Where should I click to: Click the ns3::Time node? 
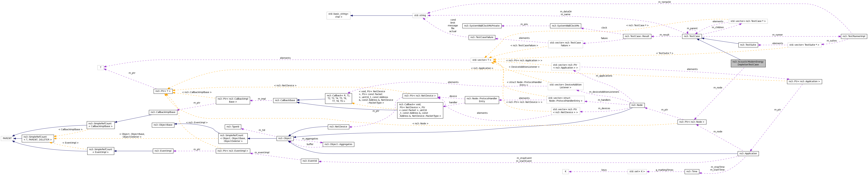point(692,172)
